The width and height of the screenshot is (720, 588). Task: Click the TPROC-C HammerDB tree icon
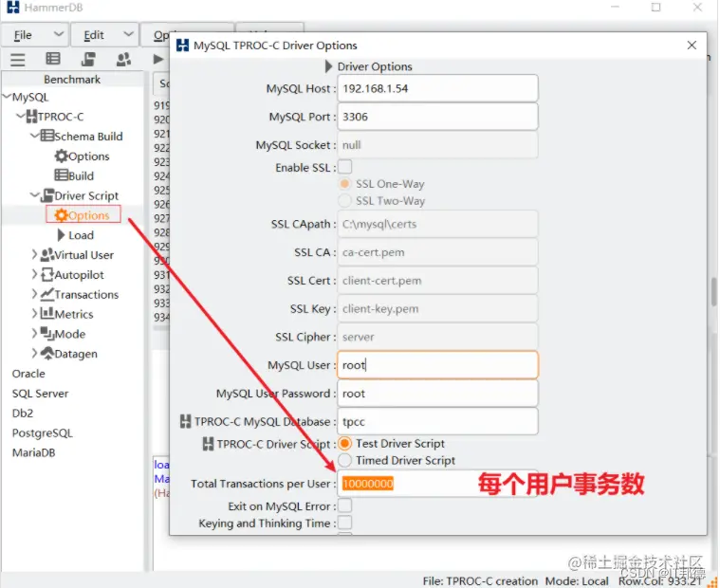[x=31, y=117]
